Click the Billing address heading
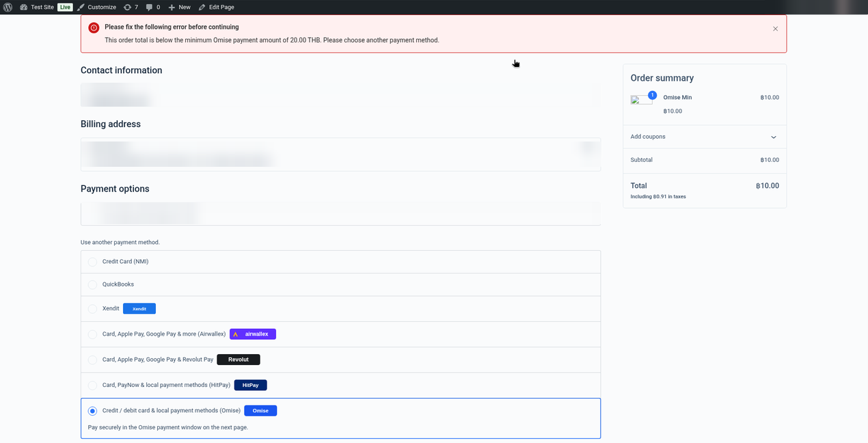The image size is (868, 443). tap(111, 124)
